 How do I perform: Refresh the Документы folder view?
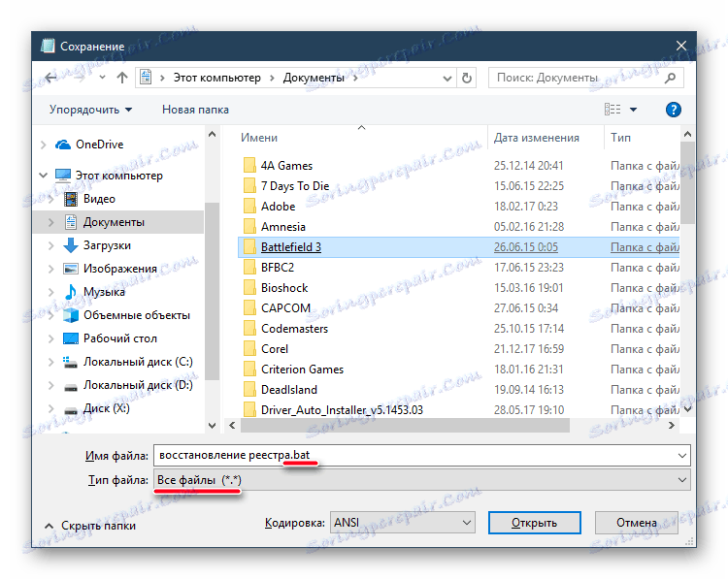coord(467,78)
